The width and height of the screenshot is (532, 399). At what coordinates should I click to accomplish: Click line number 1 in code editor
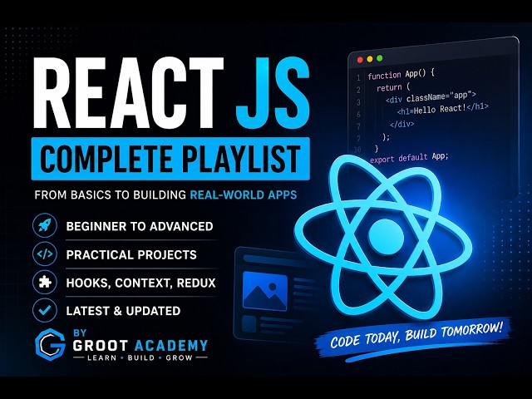358,78
